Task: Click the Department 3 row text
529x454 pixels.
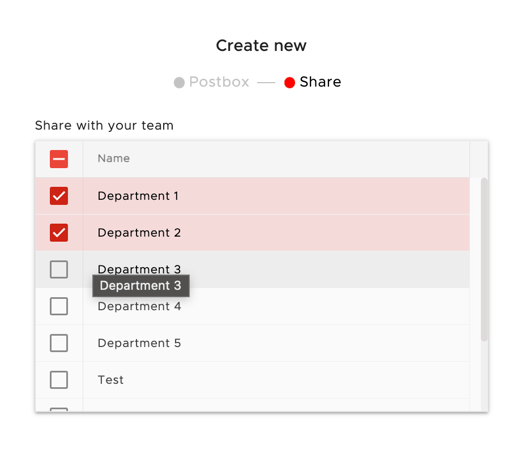Action: (139, 269)
